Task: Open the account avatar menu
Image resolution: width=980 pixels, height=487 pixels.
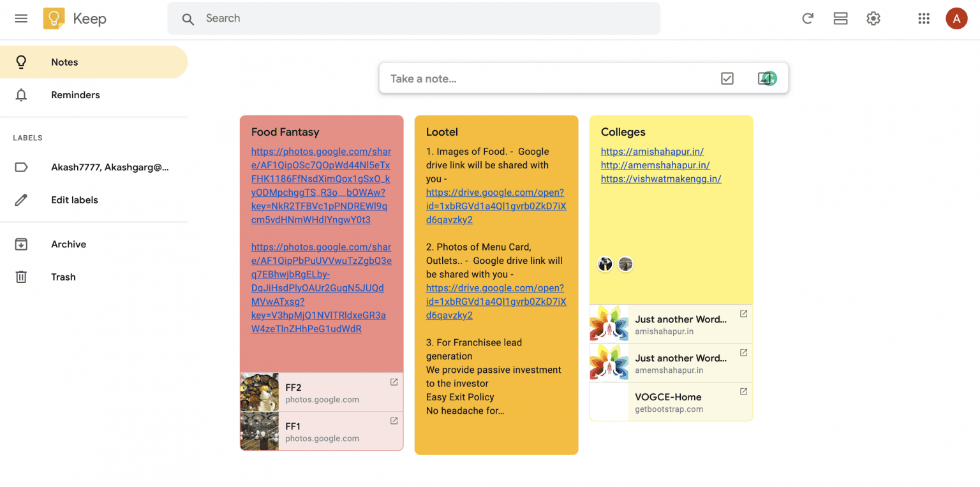Action: coord(956,18)
